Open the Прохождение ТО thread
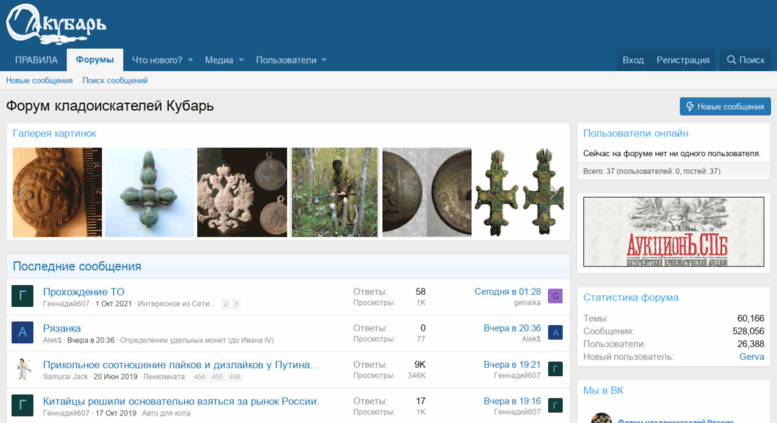 [x=83, y=292]
